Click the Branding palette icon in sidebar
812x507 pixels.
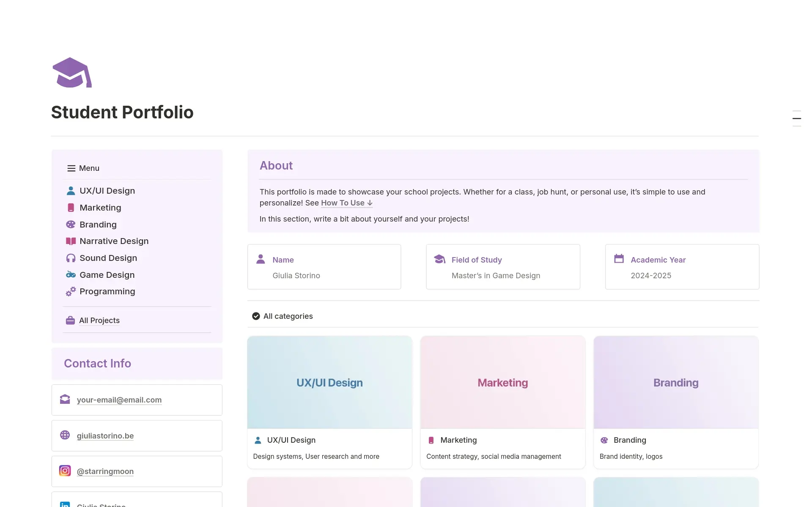click(x=71, y=224)
